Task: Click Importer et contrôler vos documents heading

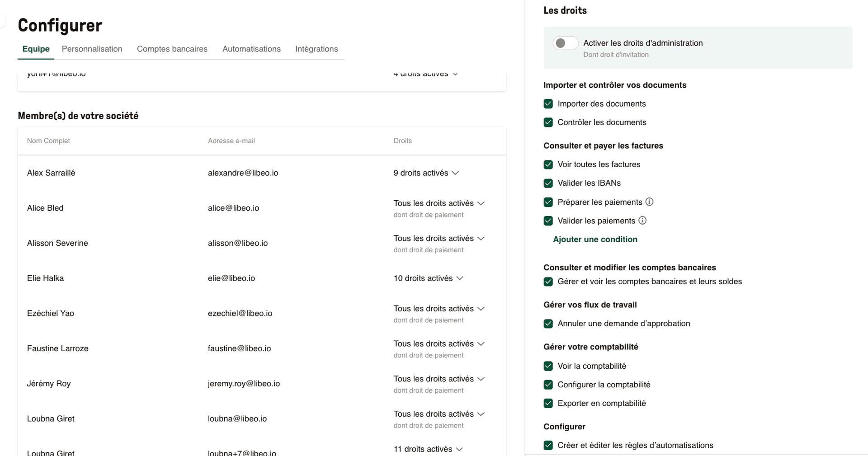Action: point(615,85)
